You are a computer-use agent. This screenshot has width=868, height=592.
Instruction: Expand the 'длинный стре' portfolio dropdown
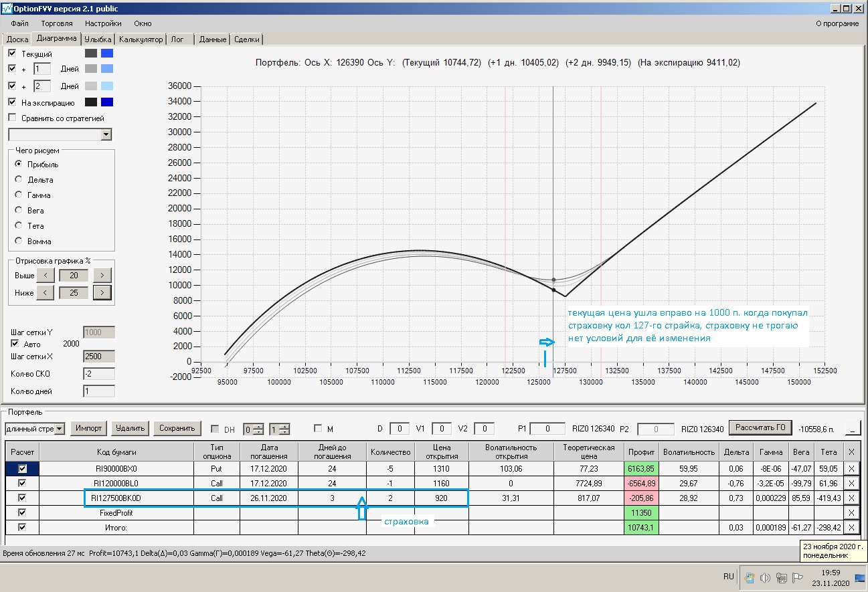[60, 428]
